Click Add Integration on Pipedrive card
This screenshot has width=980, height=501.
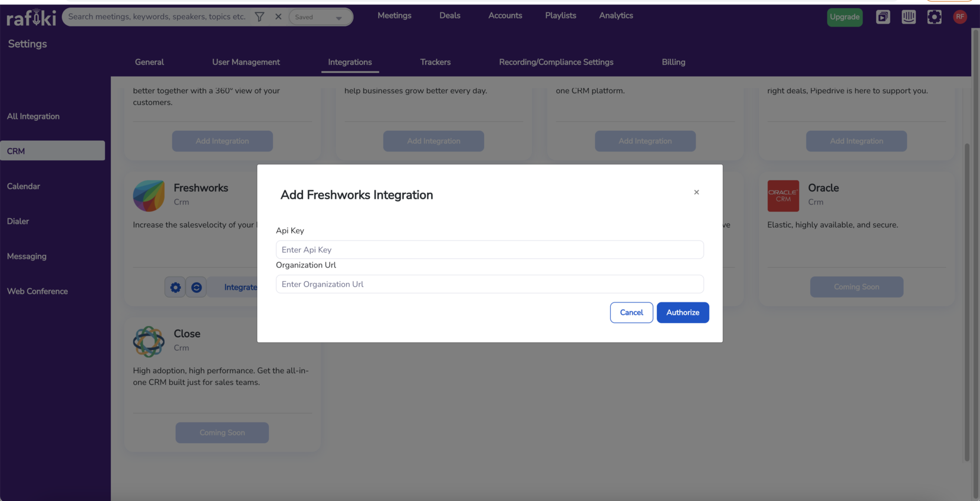click(x=856, y=141)
